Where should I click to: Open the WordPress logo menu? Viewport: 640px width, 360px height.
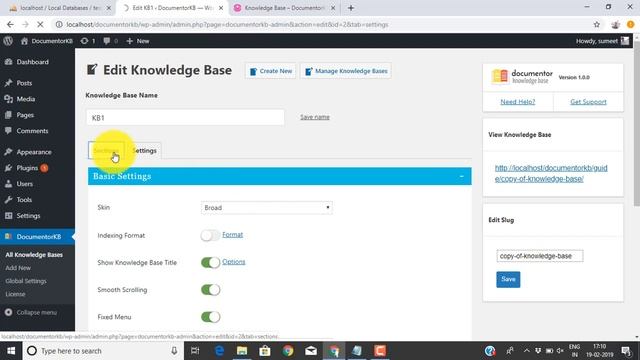(x=8, y=41)
